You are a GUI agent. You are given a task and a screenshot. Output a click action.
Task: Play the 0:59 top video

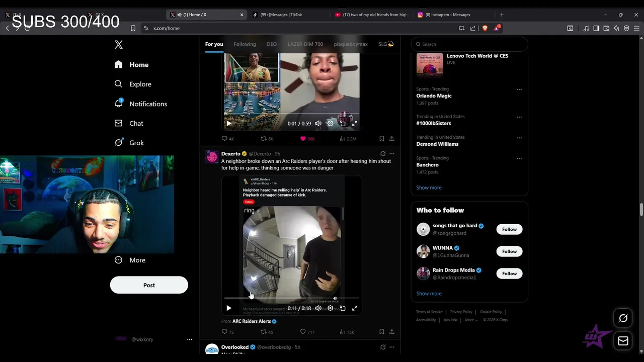coord(228,123)
